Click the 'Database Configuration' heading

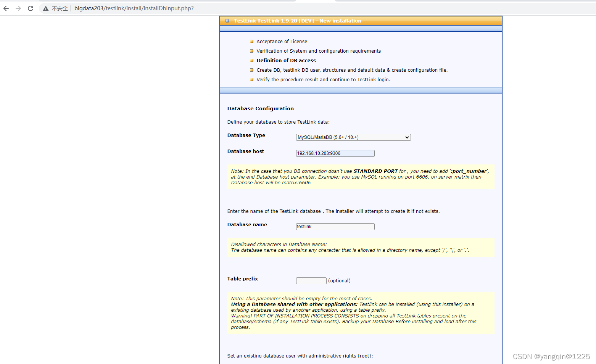point(261,109)
